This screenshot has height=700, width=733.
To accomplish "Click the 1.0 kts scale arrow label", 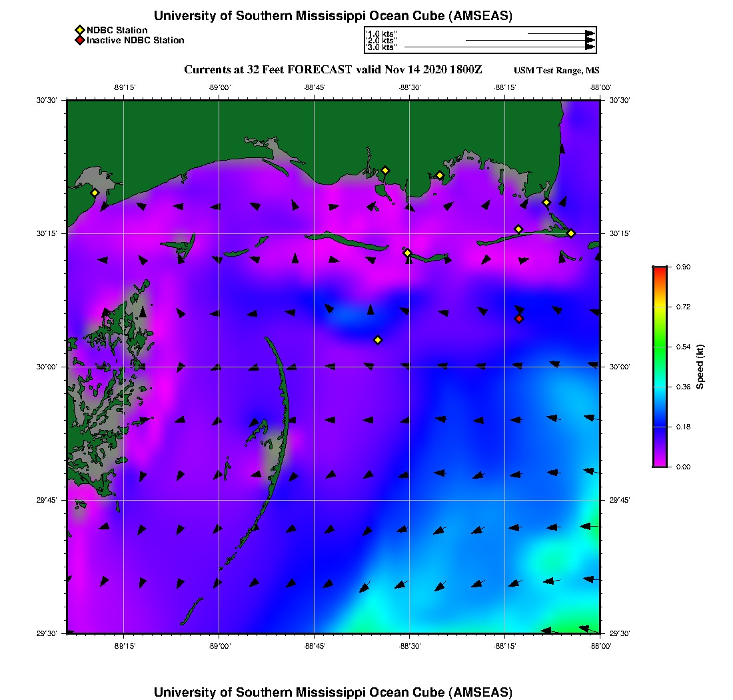I will coord(381,33).
